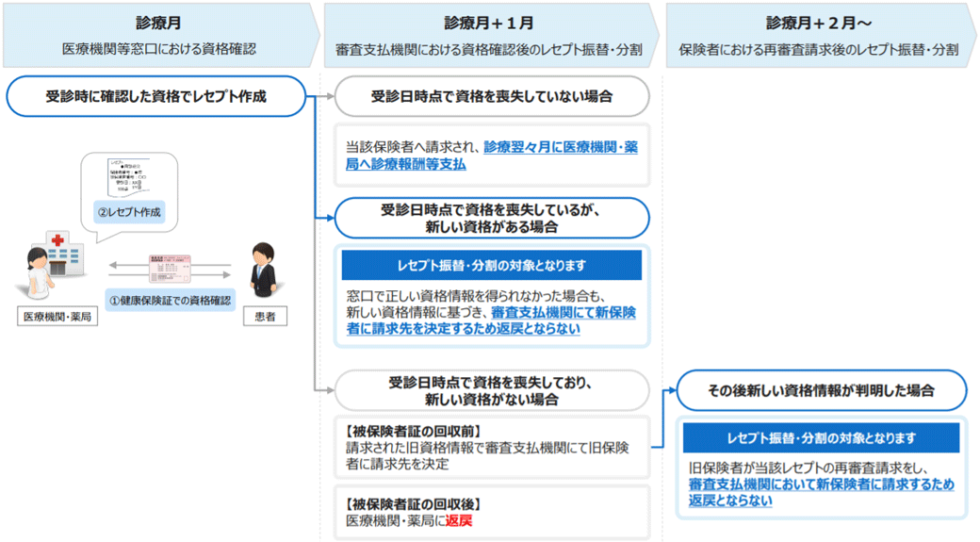Click the health insurance card image
This screenshot has width=980, height=542.
pyautogui.click(x=170, y=267)
